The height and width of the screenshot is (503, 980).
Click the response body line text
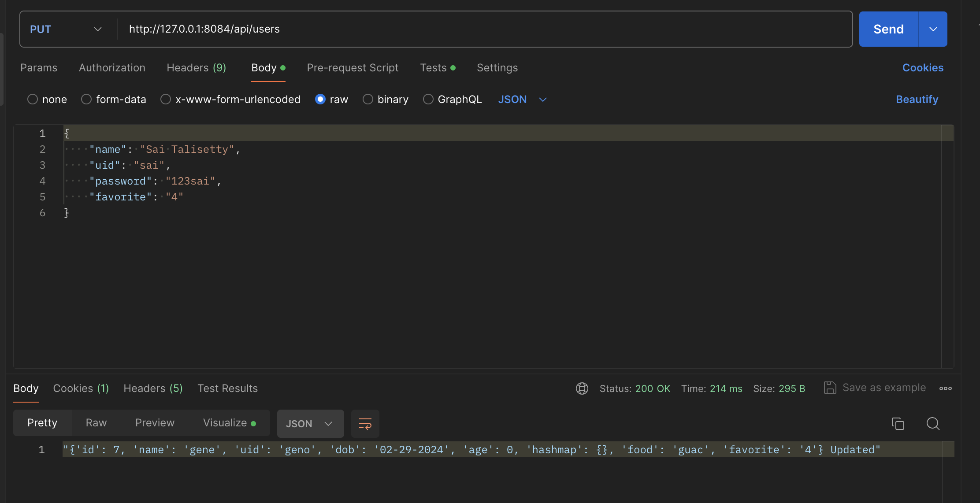pyautogui.click(x=471, y=450)
